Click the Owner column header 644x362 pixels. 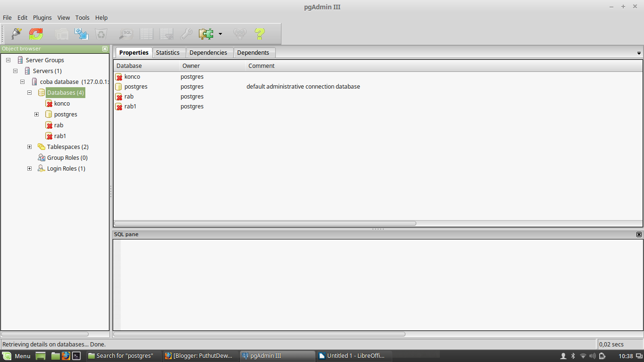pos(213,66)
